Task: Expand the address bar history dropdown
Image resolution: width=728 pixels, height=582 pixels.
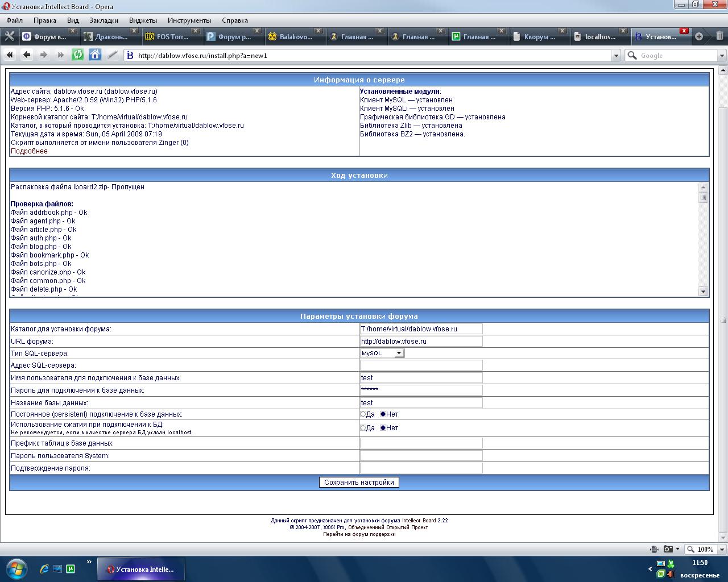Action: coord(615,56)
